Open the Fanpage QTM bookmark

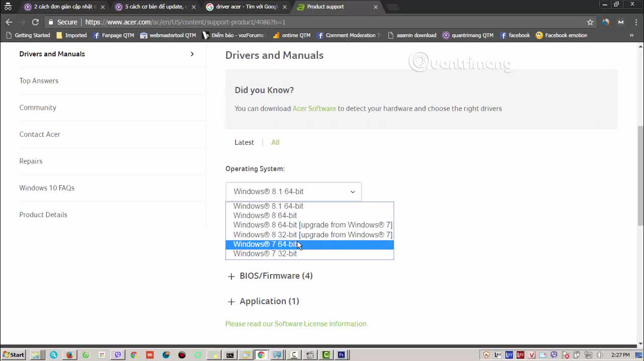pyautogui.click(x=113, y=35)
